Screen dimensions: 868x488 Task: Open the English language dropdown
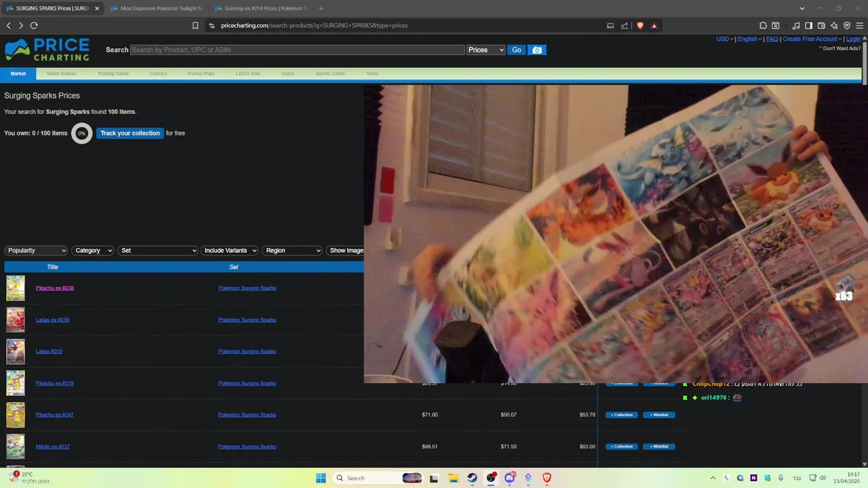point(749,39)
